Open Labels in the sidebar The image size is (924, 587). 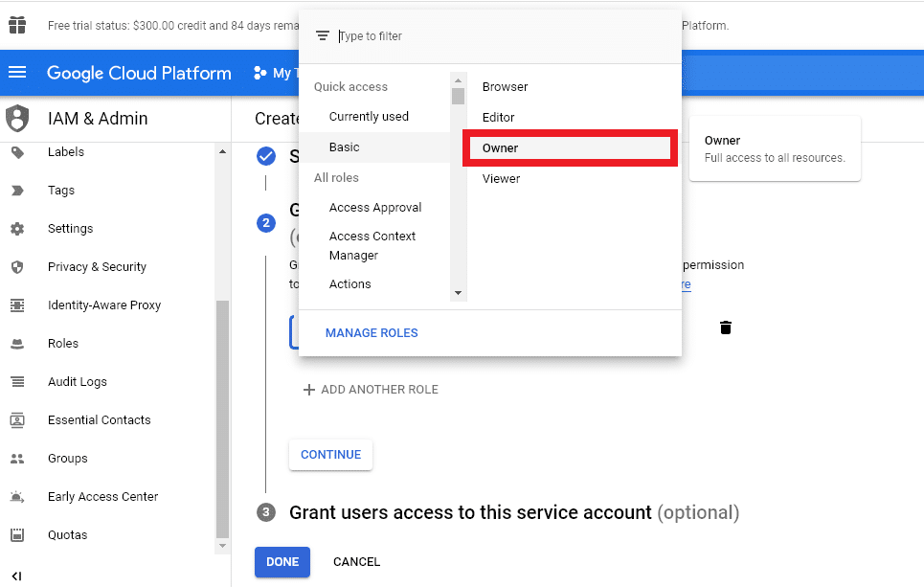tap(66, 152)
